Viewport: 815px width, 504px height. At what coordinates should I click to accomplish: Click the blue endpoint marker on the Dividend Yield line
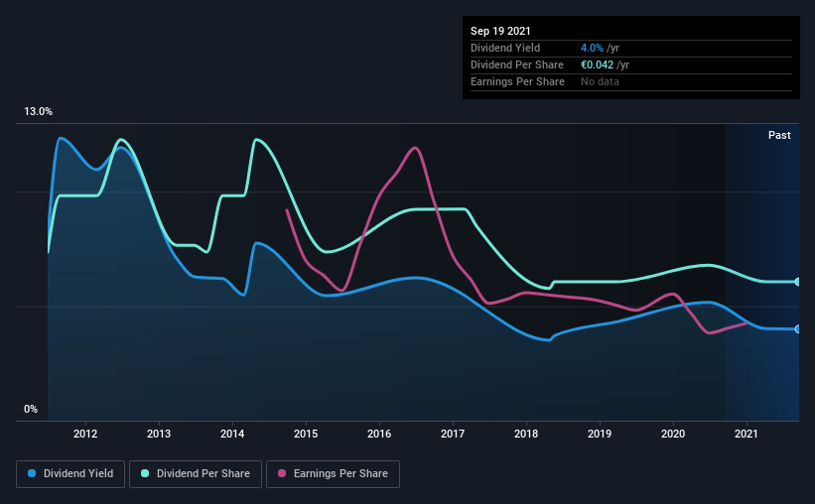point(798,329)
